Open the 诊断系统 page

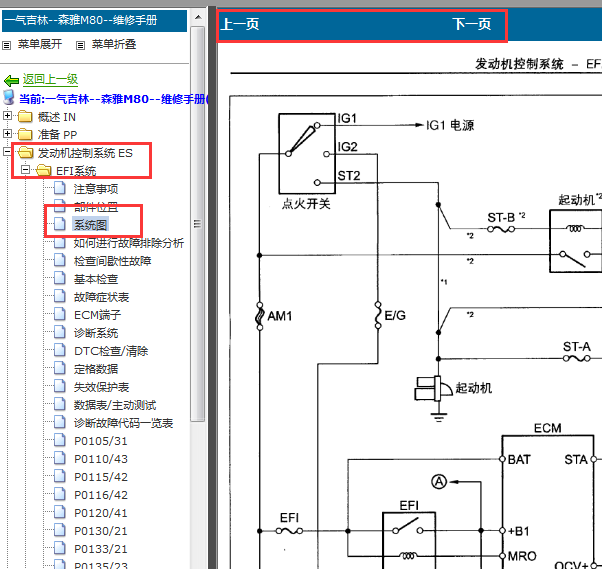tap(96, 333)
